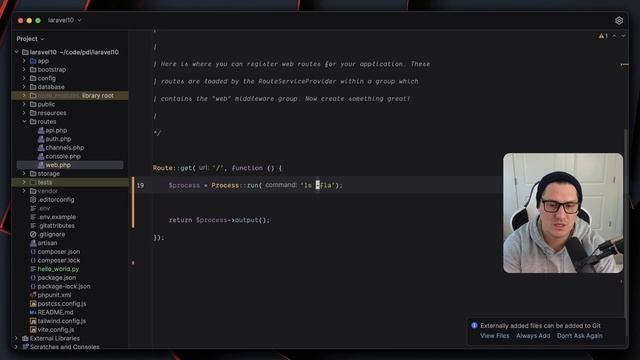
Task: Select the package.json file icon
Action: click(x=33, y=278)
